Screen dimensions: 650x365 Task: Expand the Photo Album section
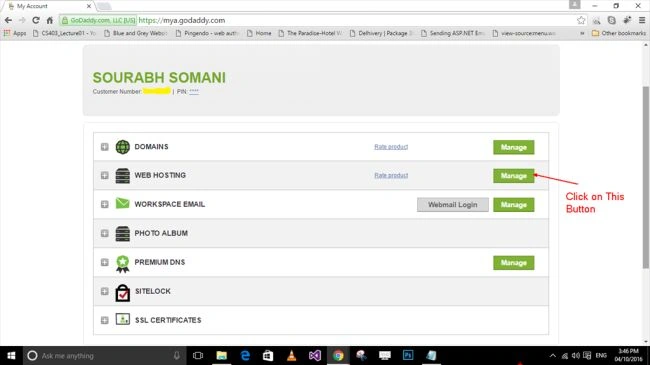[x=104, y=234]
